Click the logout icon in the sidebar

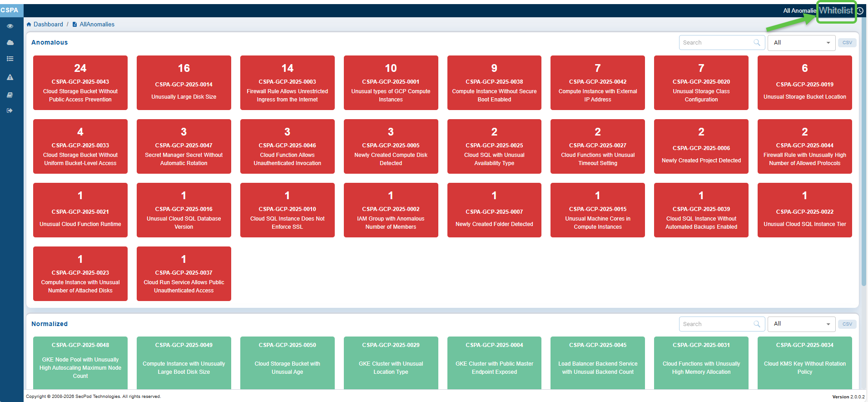(10, 111)
